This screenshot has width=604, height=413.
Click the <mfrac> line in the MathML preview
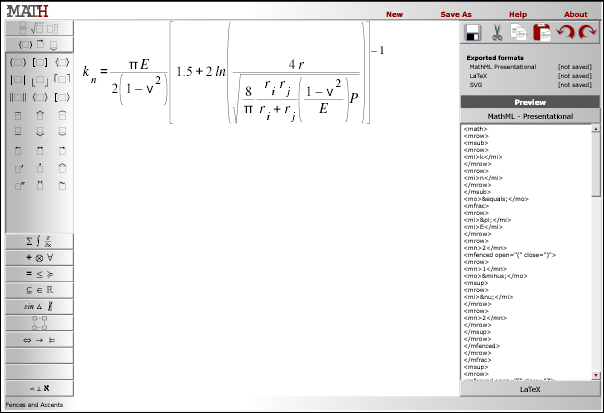[476, 206]
